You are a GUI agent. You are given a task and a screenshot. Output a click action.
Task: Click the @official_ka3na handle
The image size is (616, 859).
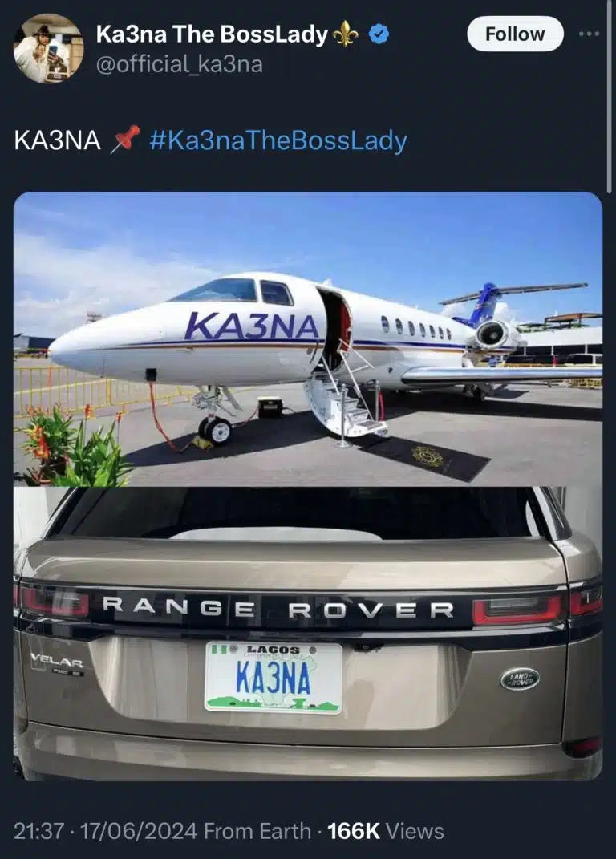(179, 65)
